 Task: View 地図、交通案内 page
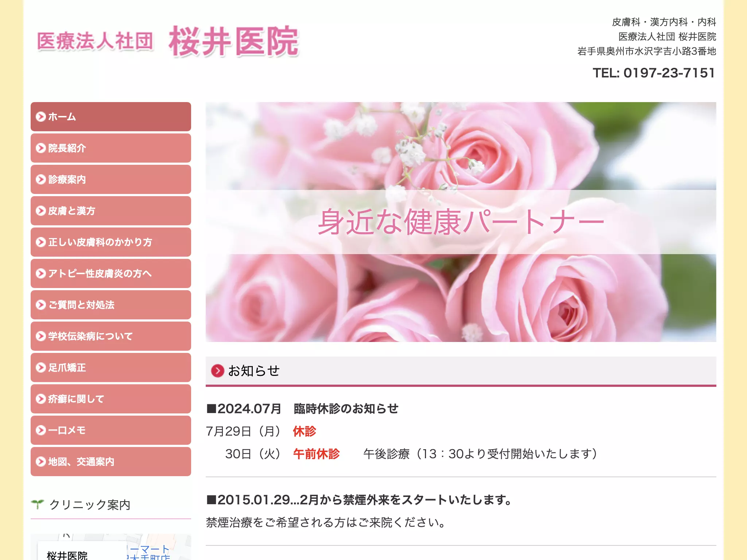[111, 462]
